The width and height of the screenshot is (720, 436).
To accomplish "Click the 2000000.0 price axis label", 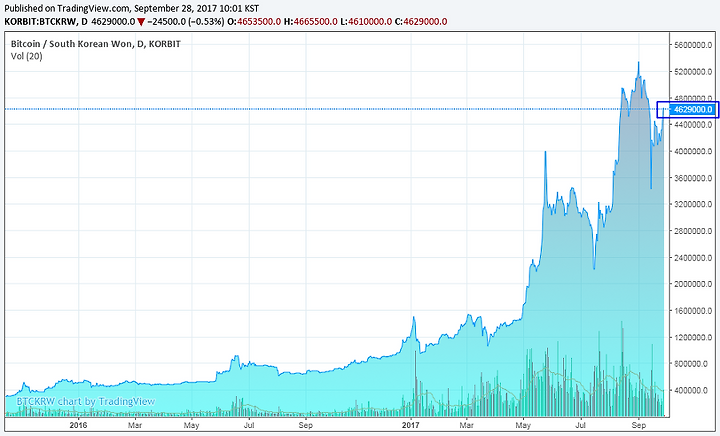I will [693, 284].
